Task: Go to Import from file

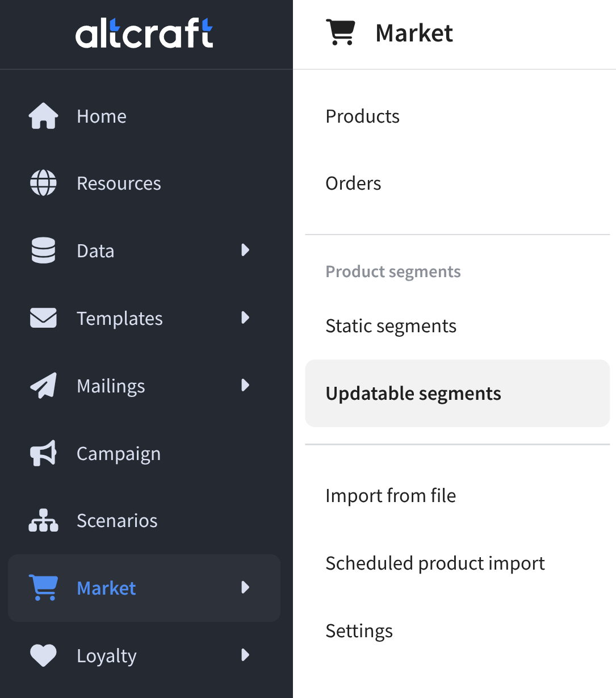Action: click(x=391, y=496)
